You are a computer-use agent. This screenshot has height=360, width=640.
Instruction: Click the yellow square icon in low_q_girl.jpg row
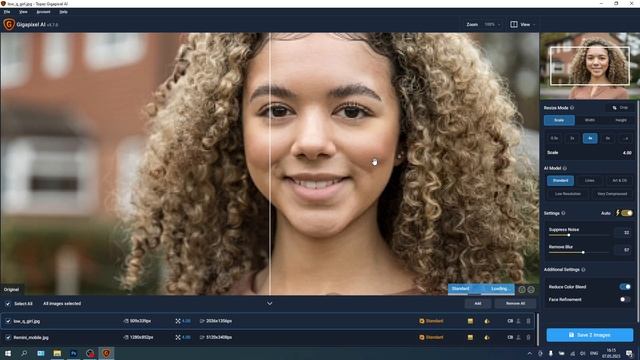(x=470, y=321)
